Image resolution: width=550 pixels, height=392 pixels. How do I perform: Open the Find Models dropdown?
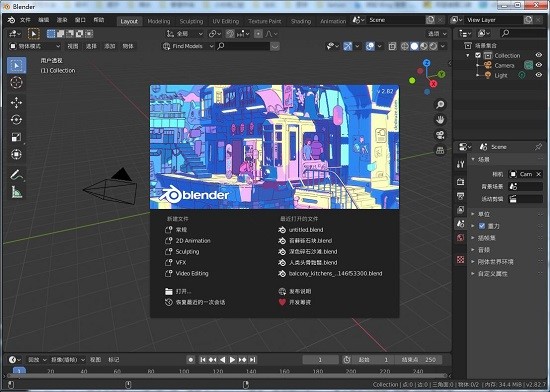(x=188, y=46)
